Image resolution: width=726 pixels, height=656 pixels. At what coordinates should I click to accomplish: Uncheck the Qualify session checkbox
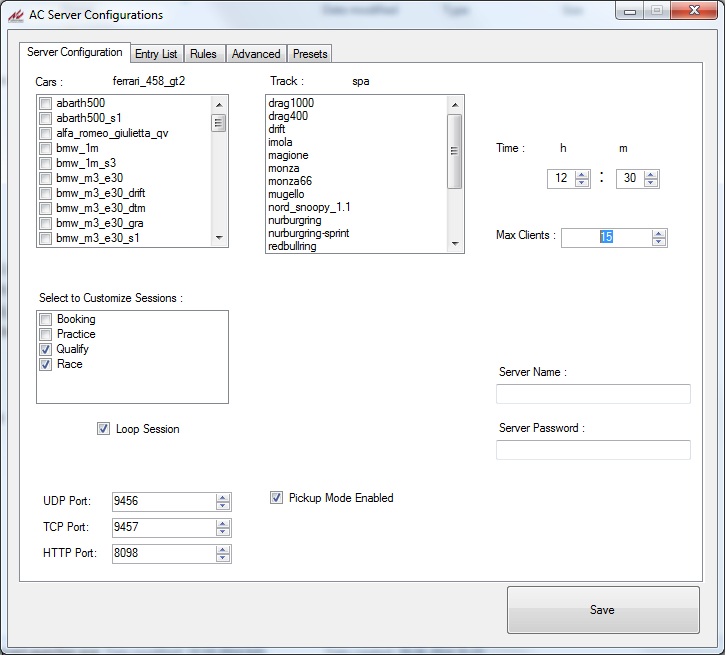pos(45,350)
